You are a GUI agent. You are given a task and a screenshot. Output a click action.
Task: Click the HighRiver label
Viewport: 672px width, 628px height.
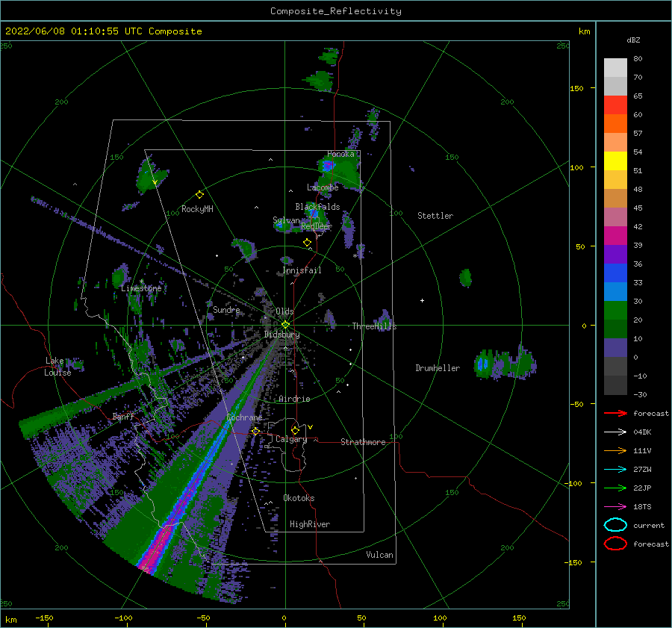coord(310,525)
